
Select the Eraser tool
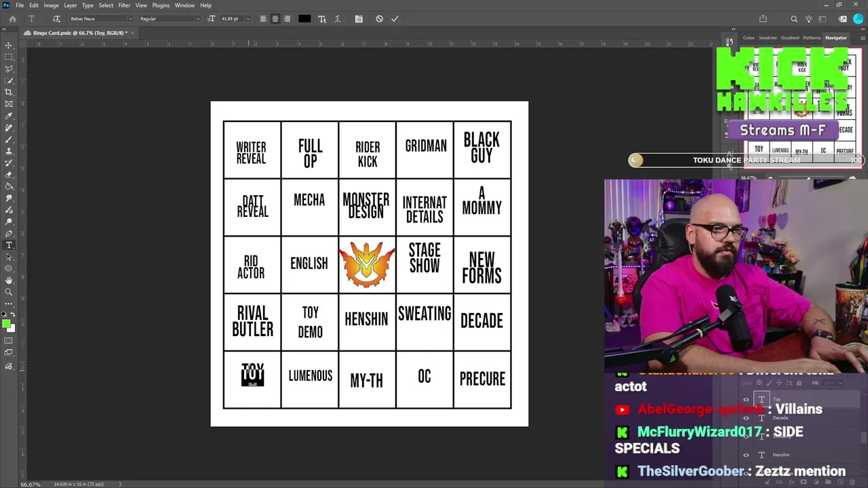(9, 174)
